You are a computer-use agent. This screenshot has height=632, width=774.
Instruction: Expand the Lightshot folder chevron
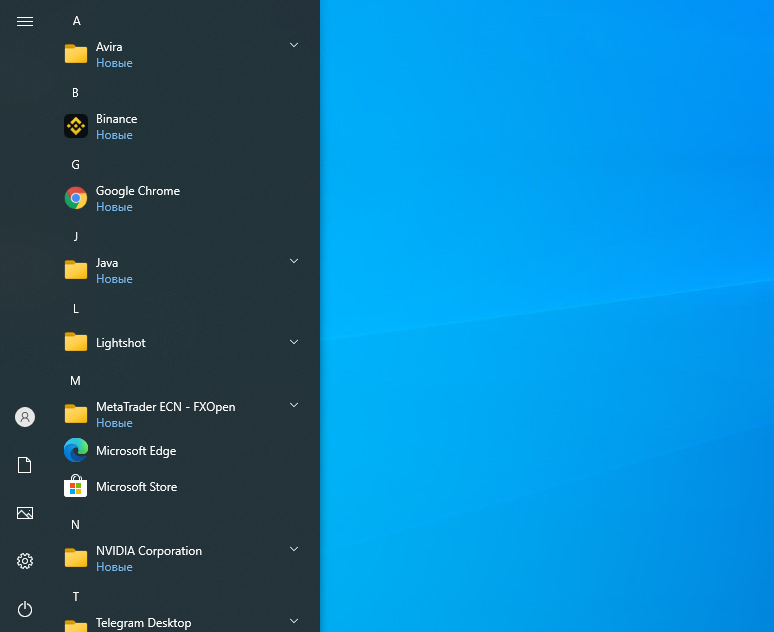pos(294,342)
